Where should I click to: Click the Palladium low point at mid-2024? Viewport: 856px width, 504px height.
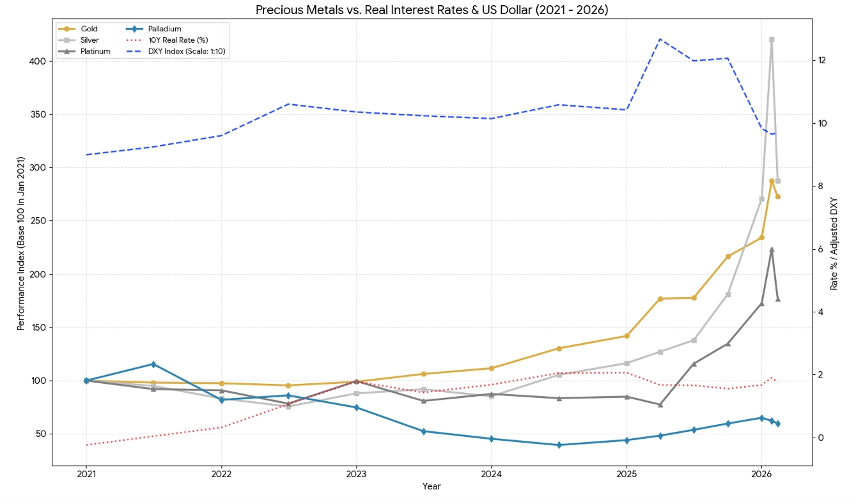tap(559, 445)
